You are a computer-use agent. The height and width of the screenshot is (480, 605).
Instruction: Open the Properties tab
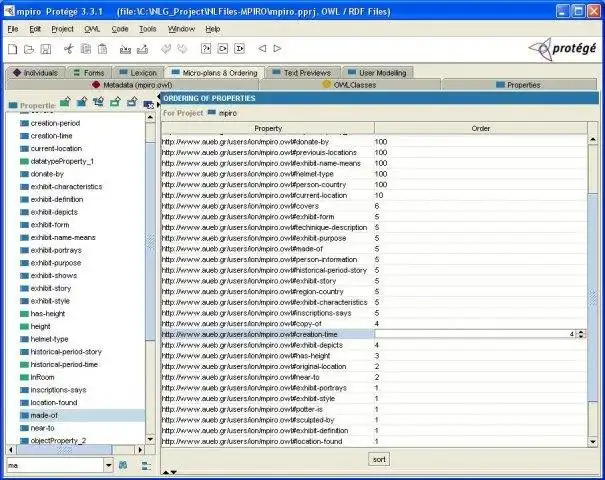point(519,85)
